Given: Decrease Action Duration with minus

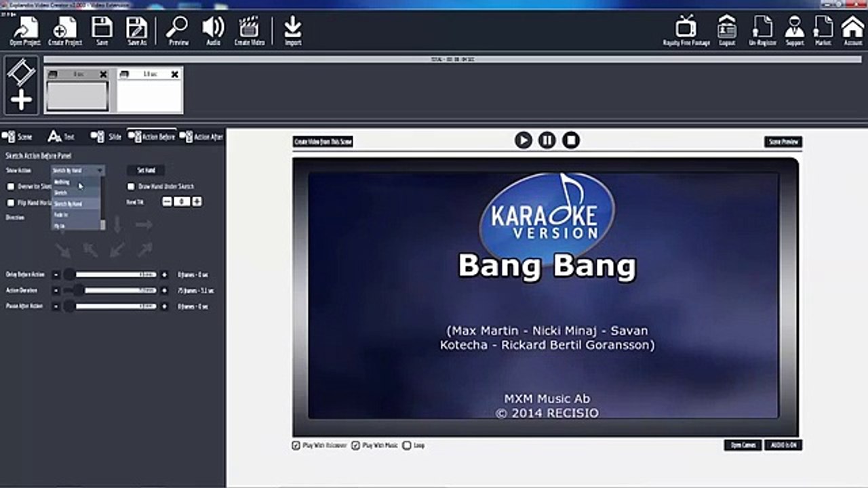Looking at the screenshot, I should point(56,290).
